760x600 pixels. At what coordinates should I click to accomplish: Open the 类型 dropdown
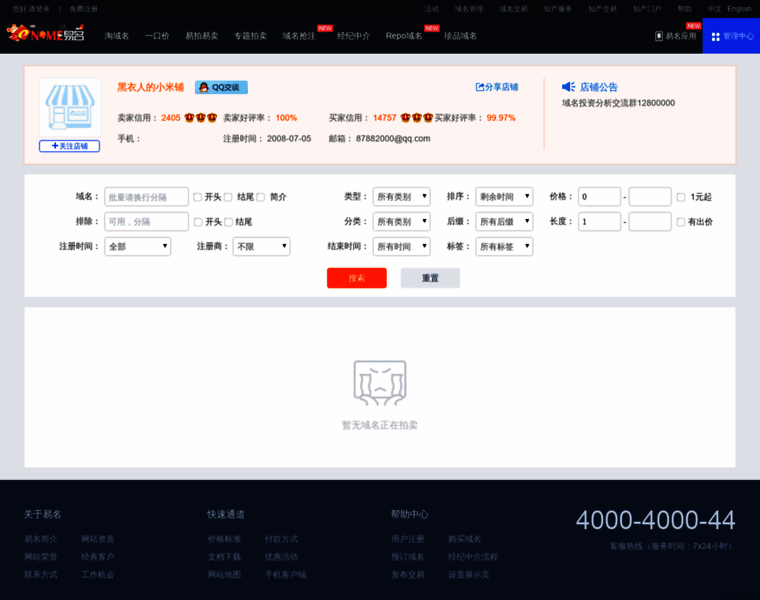coord(401,197)
